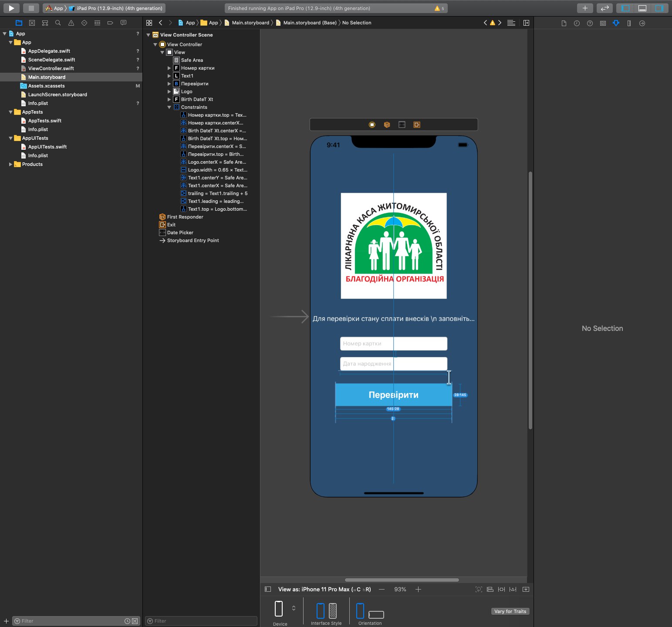Open the Embed In menu
The width and height of the screenshot is (672, 627).
click(x=526, y=589)
